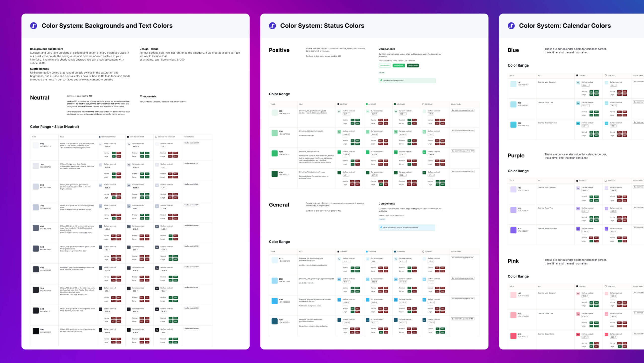644x363 pixels.
Task: Click green checkmark icon in Cha-ching alert
Action: [381, 80]
